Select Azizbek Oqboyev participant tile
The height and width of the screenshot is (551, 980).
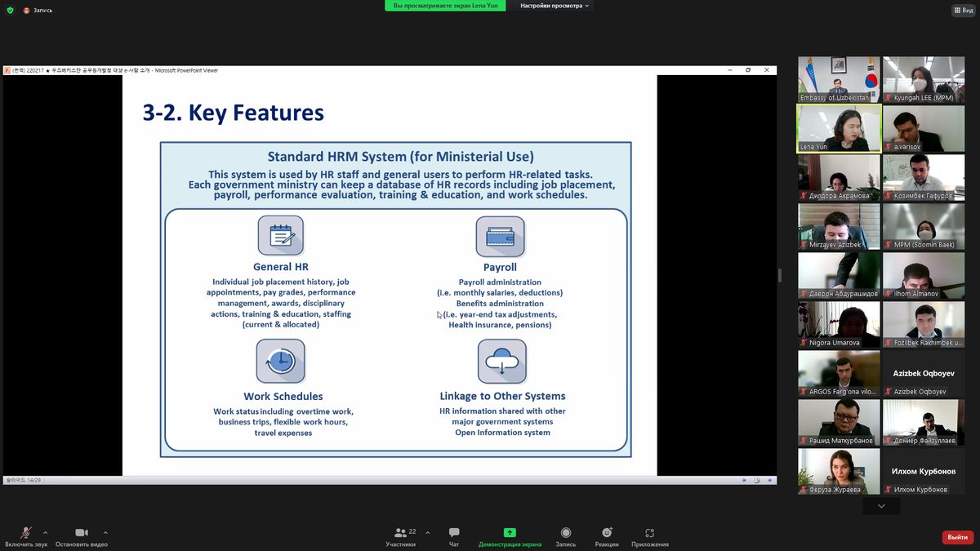click(924, 373)
